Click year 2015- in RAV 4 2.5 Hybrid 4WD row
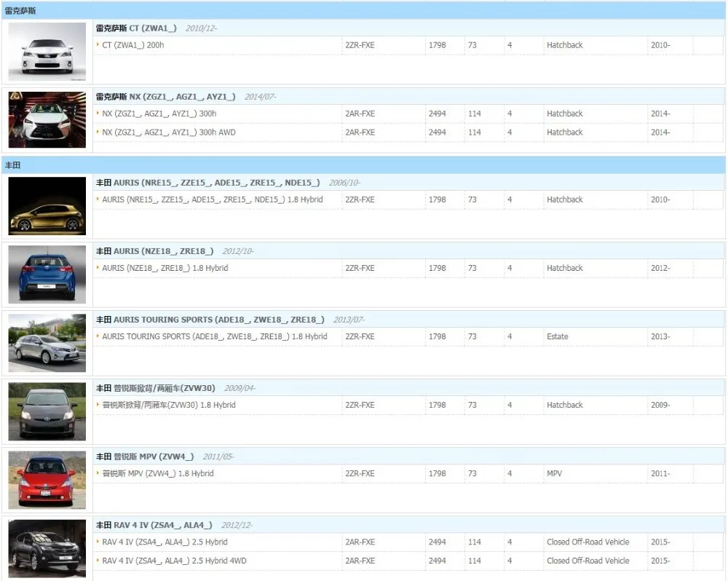Screen dimensions: 728x581 pyautogui.click(x=660, y=561)
